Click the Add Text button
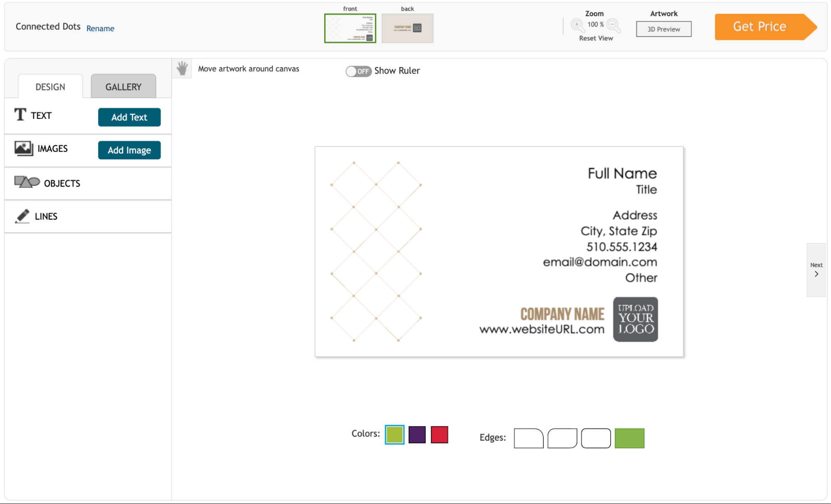 pyautogui.click(x=129, y=117)
